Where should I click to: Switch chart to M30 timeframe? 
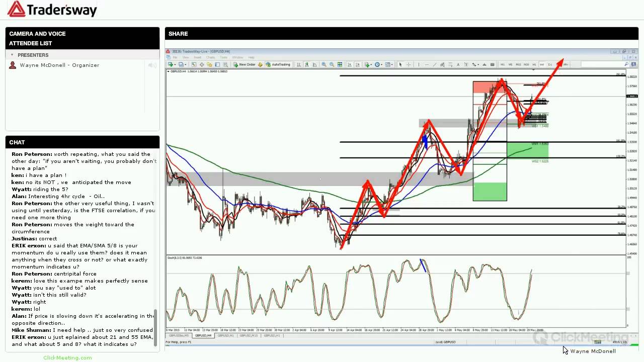pos(526,64)
